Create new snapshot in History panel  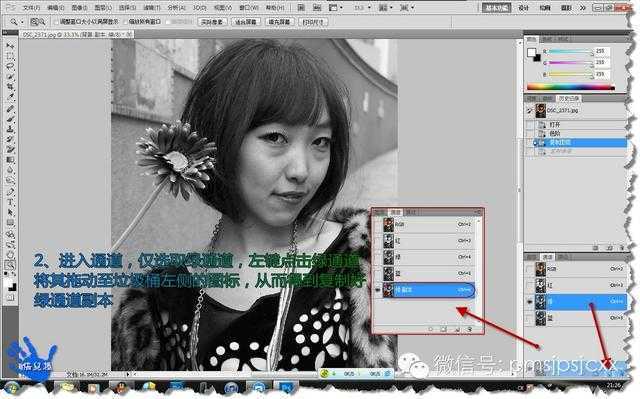pyautogui.click(x=609, y=248)
